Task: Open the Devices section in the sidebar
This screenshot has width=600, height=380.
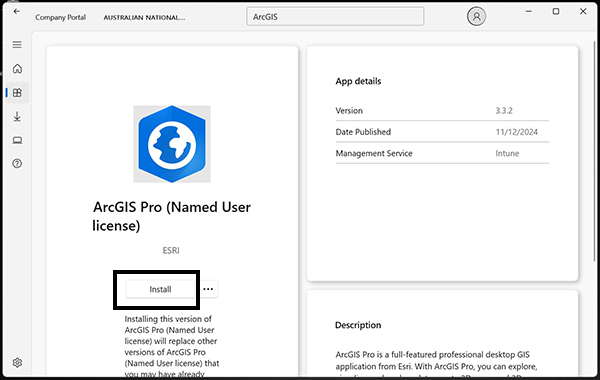Action: click(17, 140)
